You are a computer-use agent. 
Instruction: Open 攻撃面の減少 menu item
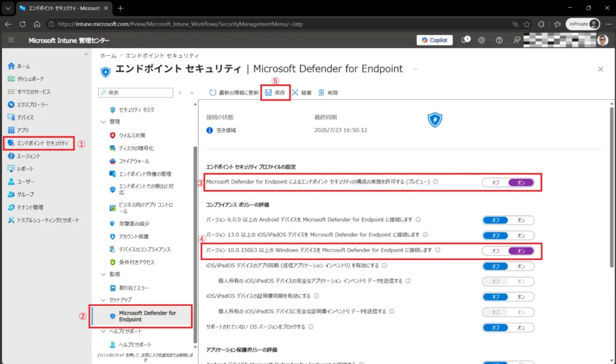tap(129, 224)
